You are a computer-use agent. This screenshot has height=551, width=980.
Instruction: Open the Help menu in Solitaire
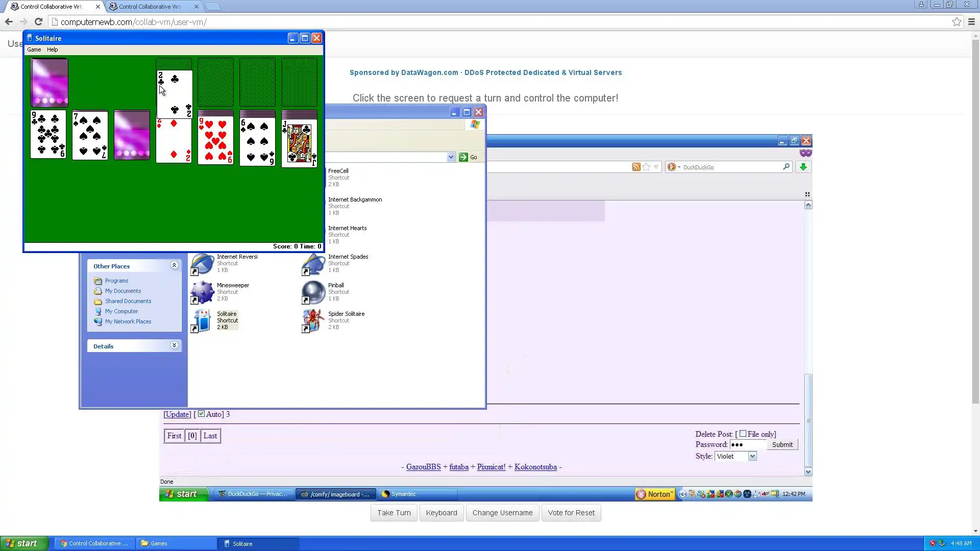tap(52, 49)
